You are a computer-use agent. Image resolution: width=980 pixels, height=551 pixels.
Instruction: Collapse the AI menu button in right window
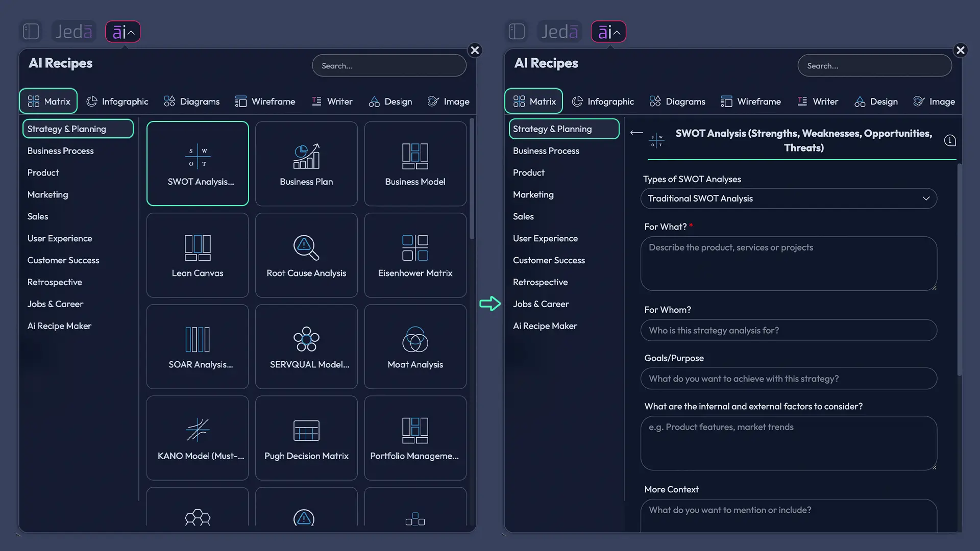608,32
